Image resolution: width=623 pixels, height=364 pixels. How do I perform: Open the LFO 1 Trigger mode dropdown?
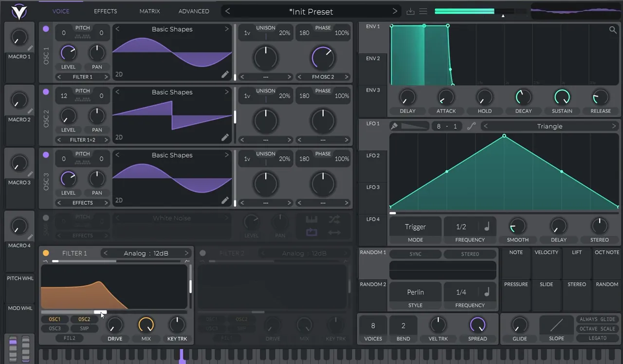click(415, 227)
